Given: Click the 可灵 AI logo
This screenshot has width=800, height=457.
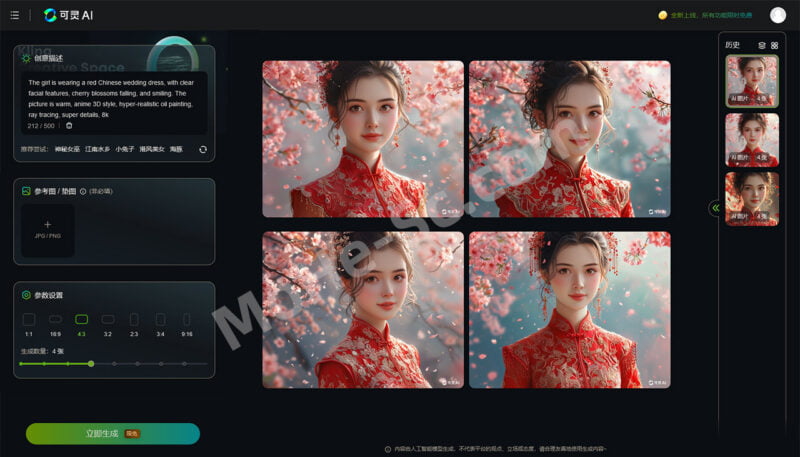Looking at the screenshot, I should click(x=68, y=15).
